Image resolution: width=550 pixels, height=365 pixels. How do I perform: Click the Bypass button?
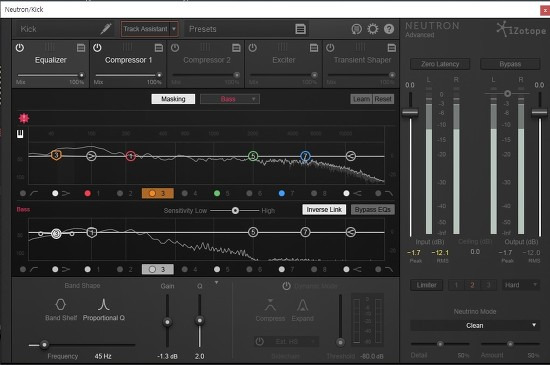[510, 64]
